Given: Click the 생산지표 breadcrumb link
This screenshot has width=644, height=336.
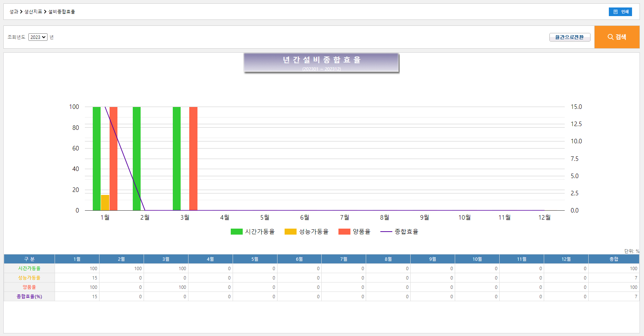Looking at the screenshot, I should [x=33, y=12].
